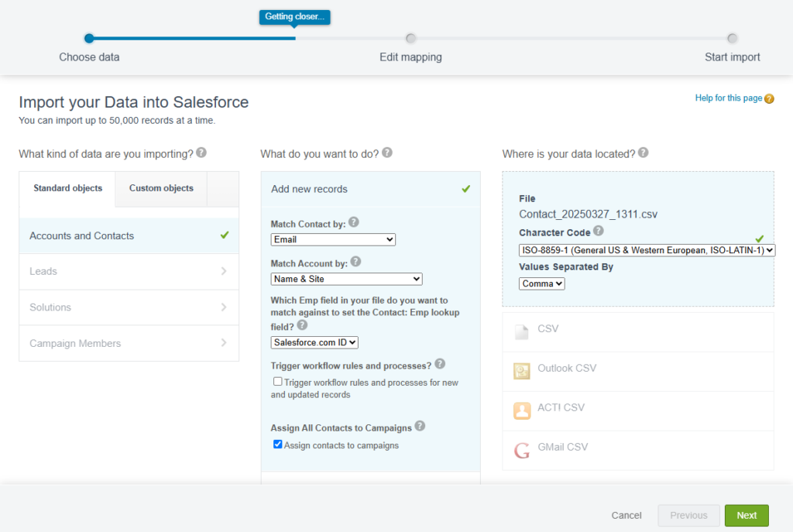
Task: Select the Campaign Members object
Action: pyautogui.click(x=129, y=343)
